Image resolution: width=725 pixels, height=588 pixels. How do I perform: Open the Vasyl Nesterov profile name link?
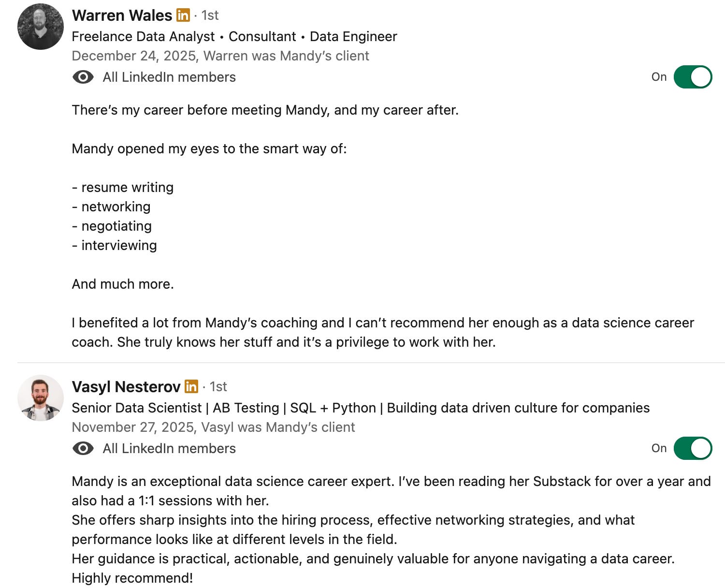point(126,386)
